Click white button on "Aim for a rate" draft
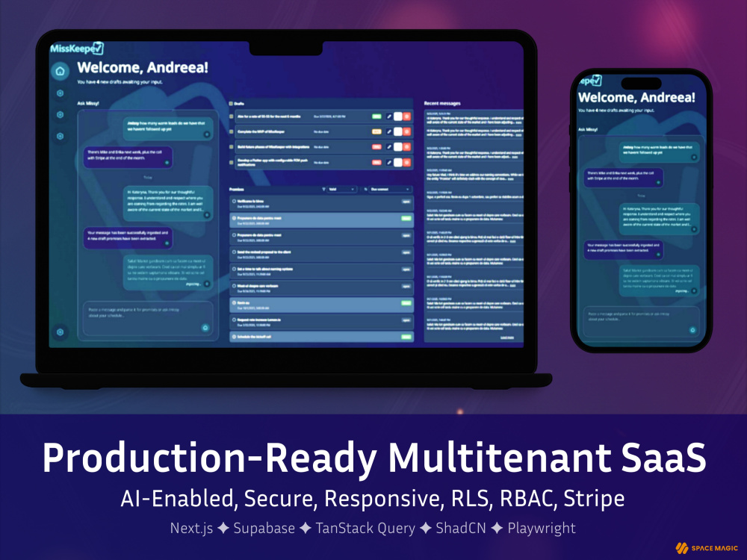 click(x=398, y=116)
